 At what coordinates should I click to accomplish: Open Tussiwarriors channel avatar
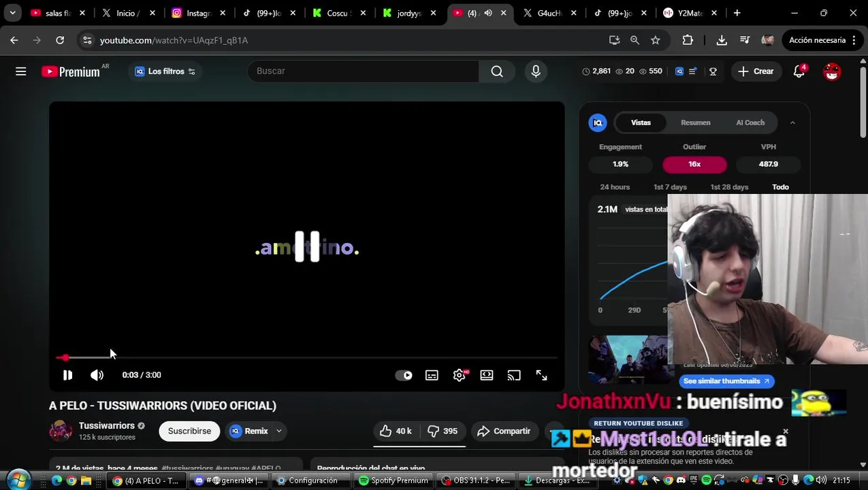click(61, 431)
